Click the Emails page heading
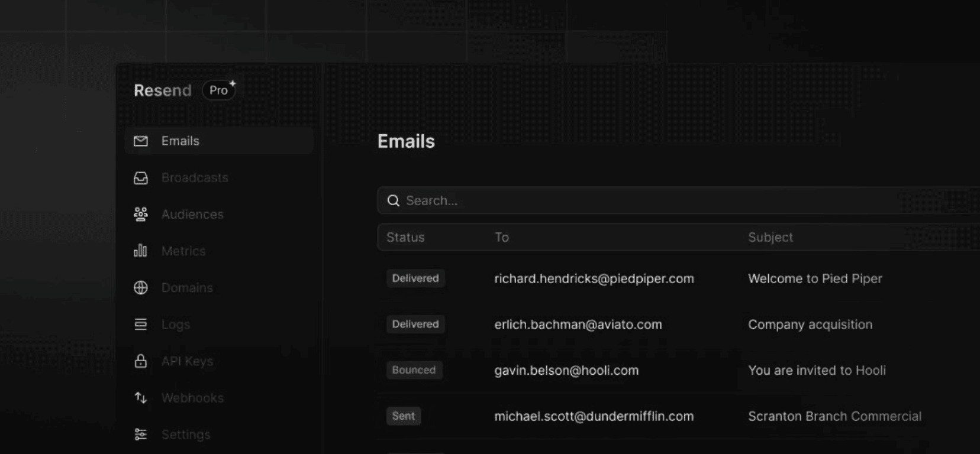 pyautogui.click(x=406, y=141)
